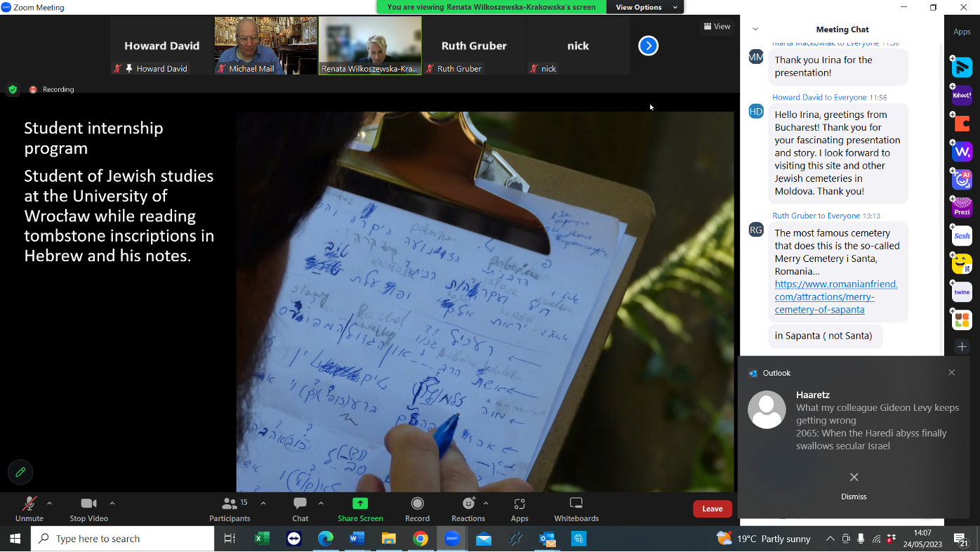
Task: Click the red Leave button
Action: coord(713,508)
